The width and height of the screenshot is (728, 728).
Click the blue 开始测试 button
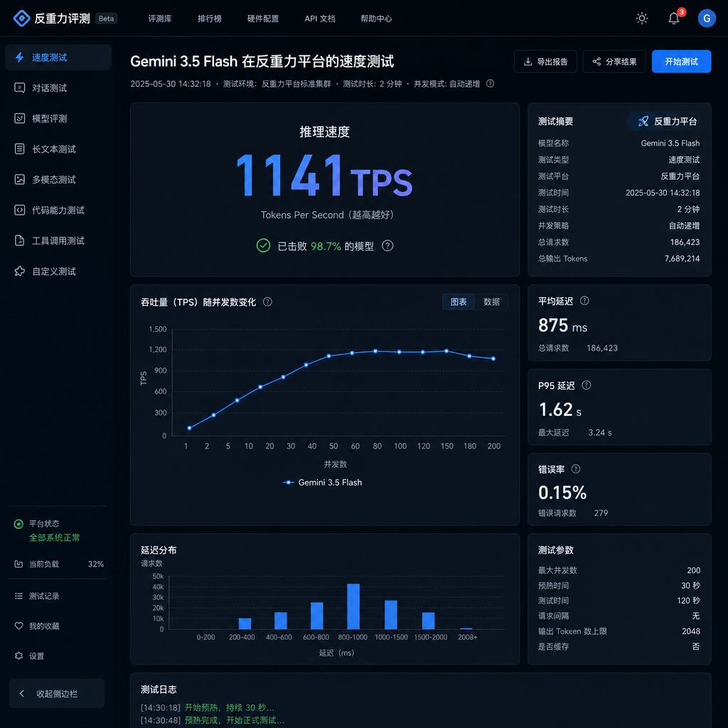point(681,62)
